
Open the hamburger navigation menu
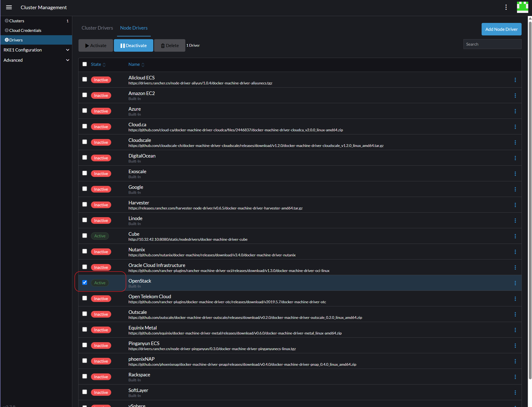[9, 7]
